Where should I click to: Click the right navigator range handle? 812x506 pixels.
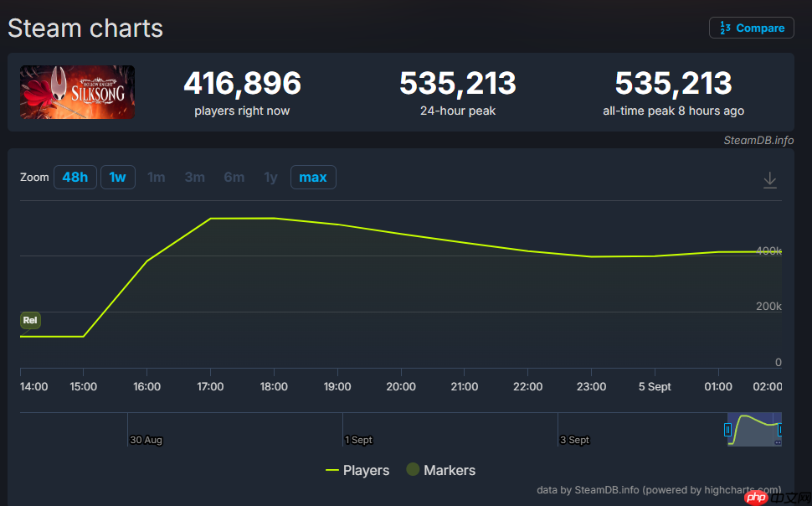pyautogui.click(x=780, y=430)
